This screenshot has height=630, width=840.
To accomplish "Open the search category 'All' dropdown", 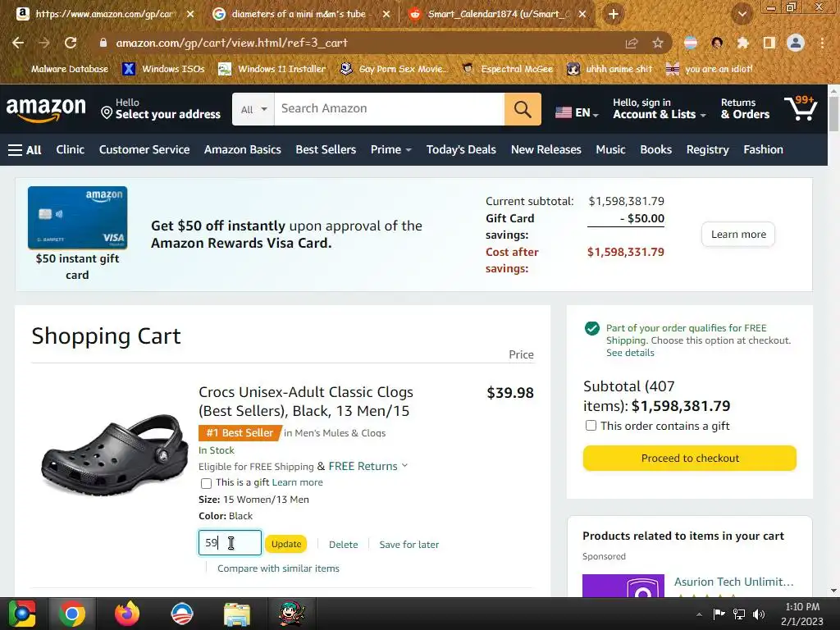I will [253, 109].
